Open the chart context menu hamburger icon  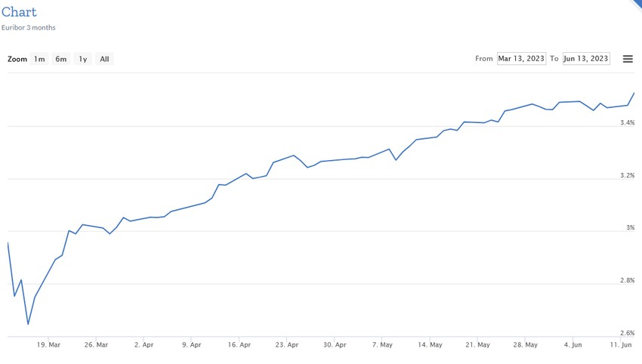point(628,59)
